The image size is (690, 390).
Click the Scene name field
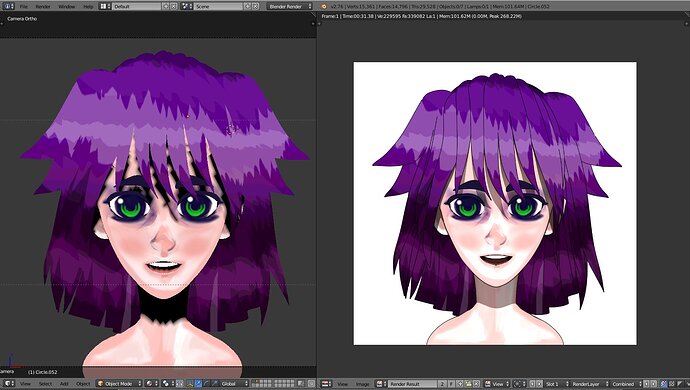pyautogui.click(x=218, y=7)
